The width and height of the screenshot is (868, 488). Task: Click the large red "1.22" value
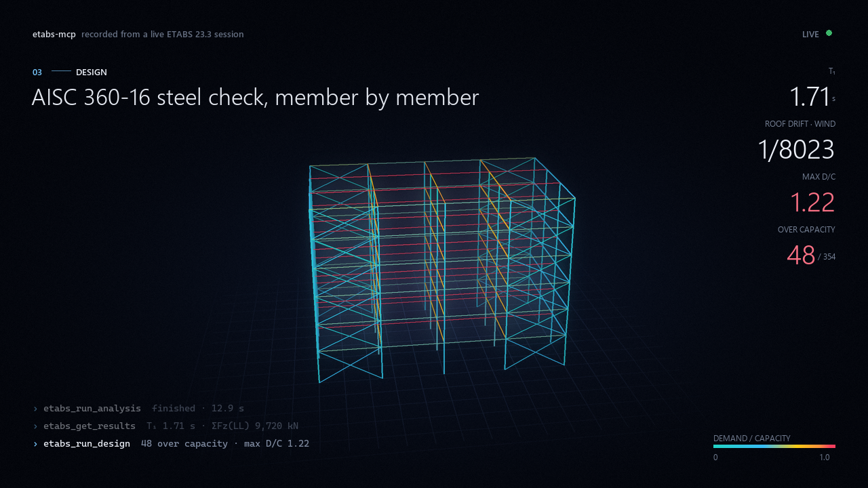click(x=812, y=203)
